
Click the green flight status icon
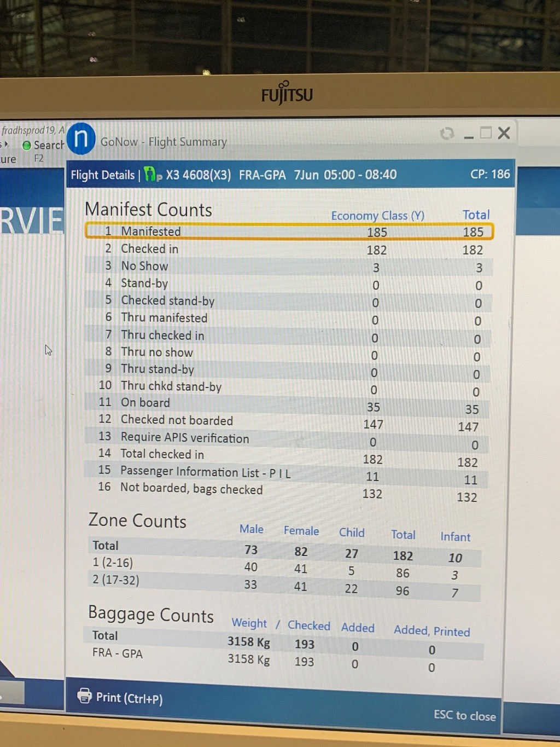[x=153, y=175]
